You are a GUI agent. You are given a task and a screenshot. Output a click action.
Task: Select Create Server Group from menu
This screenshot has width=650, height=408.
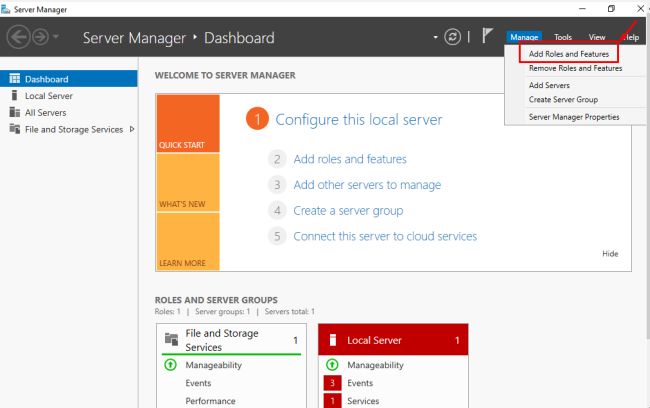[563, 99]
